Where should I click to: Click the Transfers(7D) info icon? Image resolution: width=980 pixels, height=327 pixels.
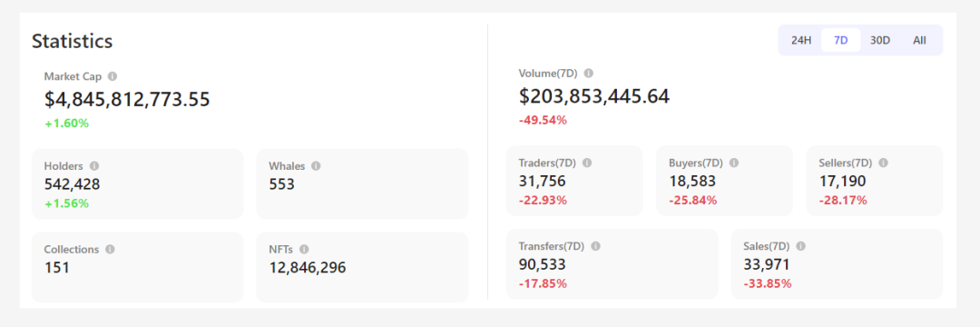click(x=595, y=246)
